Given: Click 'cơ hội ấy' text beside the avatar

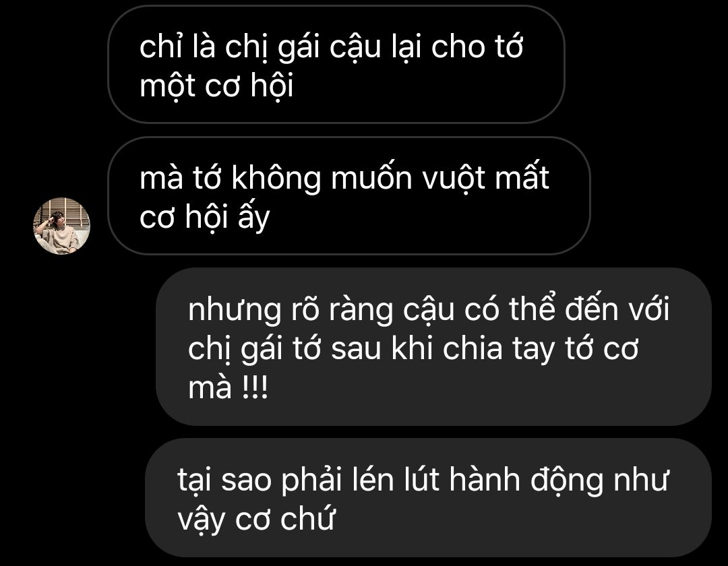Looking at the screenshot, I should [x=204, y=218].
